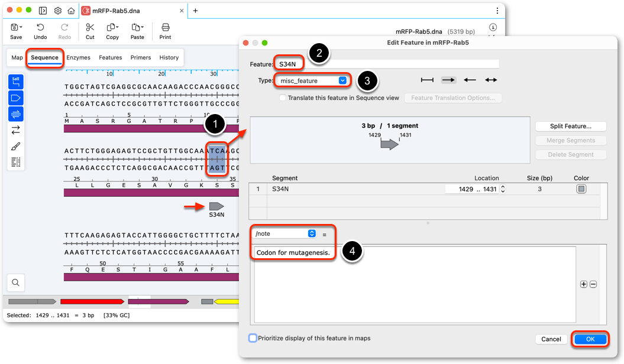Undo the last action in the toolbar
The image size is (624, 364).
[x=40, y=27]
